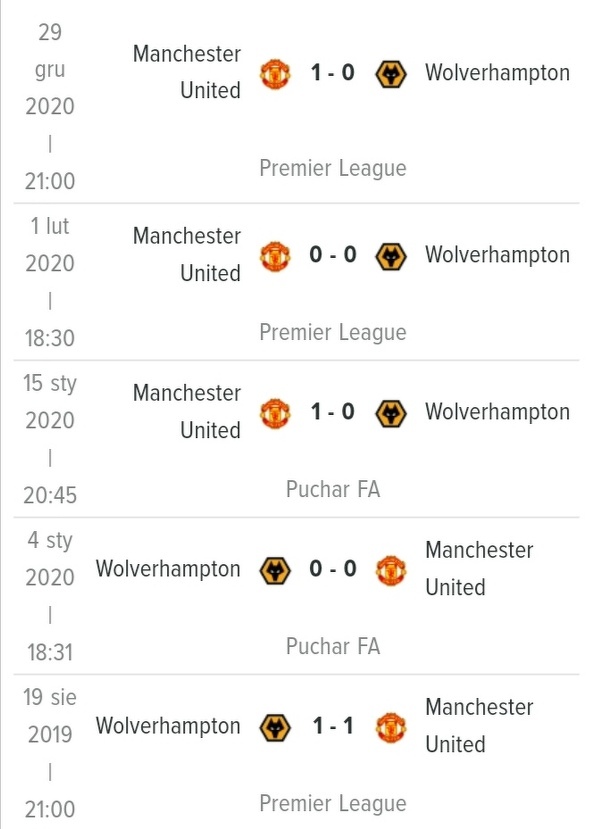Click Wolverhampton crest in 4 sty 2020 match

275,570
